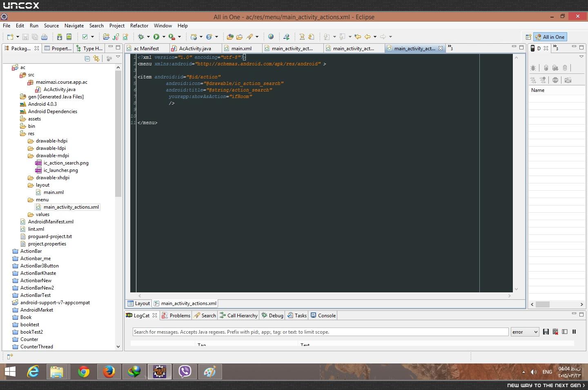The height and width of the screenshot is (390, 588).
Task: Toggle Link with Editor in Package Explorer
Action: [96, 59]
